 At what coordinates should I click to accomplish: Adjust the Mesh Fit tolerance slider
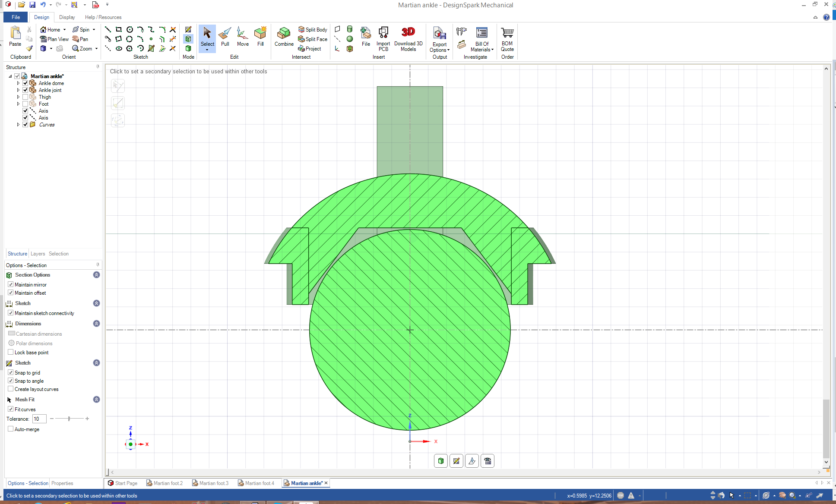click(x=69, y=419)
